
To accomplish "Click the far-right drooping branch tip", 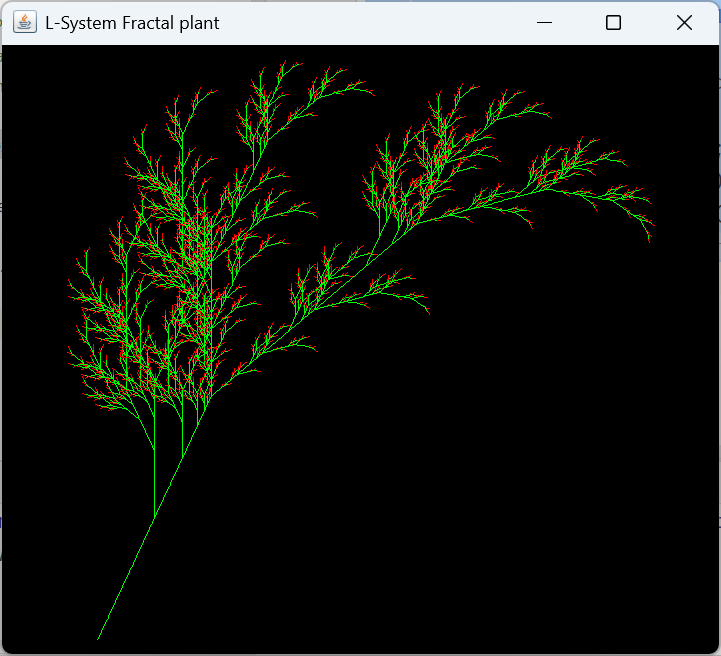I will pyautogui.click(x=649, y=238).
